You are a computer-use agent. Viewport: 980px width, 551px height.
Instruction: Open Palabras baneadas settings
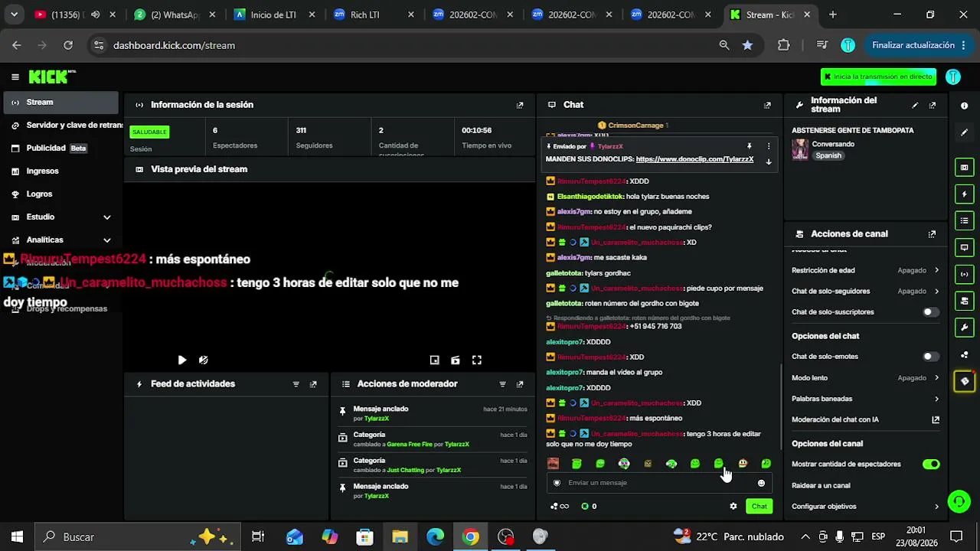(865, 399)
